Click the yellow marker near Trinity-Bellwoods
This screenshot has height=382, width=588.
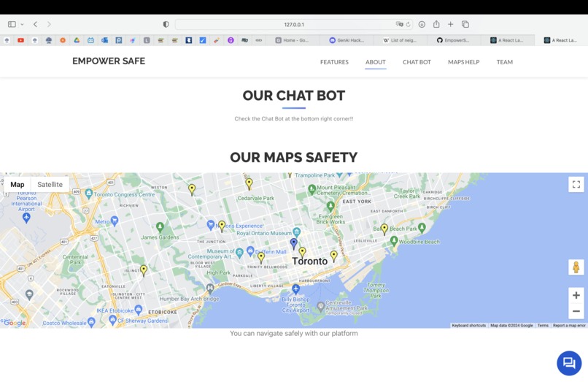click(x=261, y=257)
